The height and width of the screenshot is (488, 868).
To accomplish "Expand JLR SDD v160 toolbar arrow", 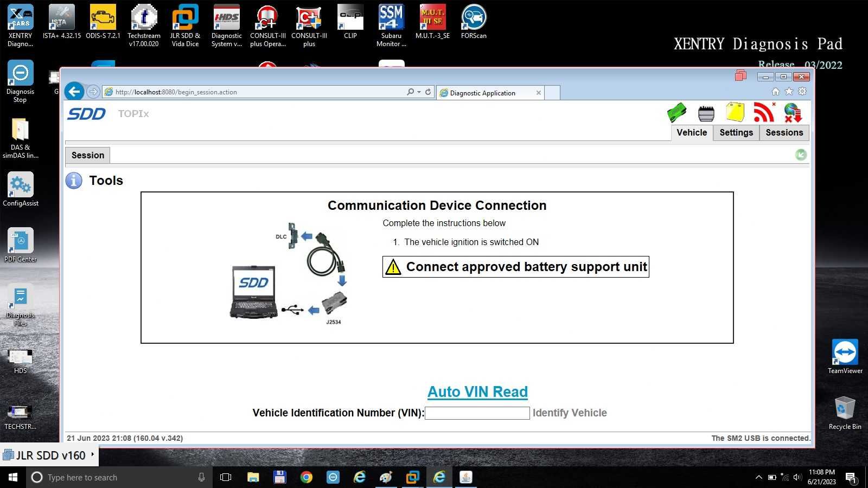I will pos(93,454).
